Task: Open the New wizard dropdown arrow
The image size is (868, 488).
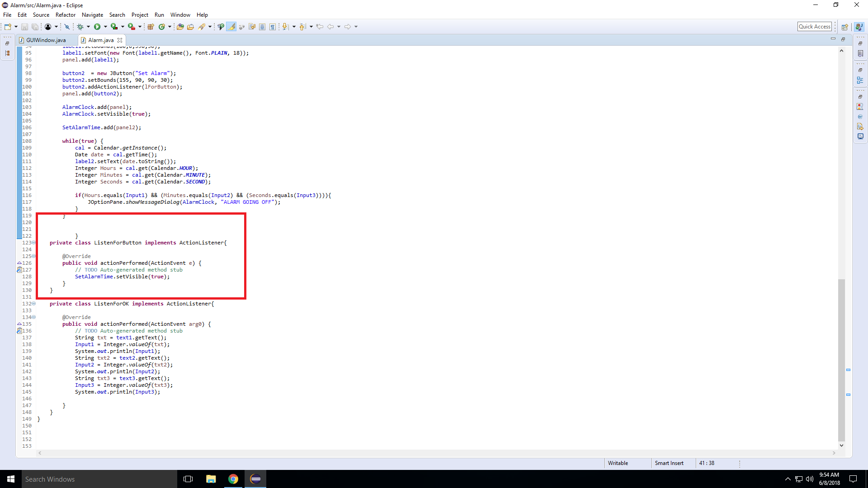Action: point(16,27)
